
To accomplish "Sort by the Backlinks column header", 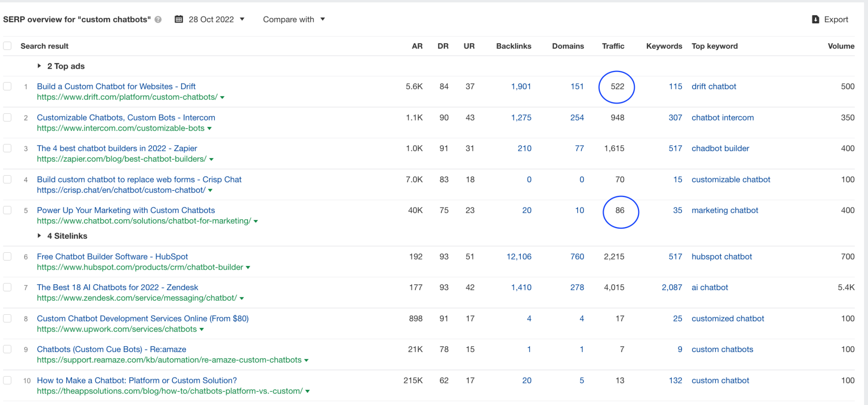I will pyautogui.click(x=514, y=46).
